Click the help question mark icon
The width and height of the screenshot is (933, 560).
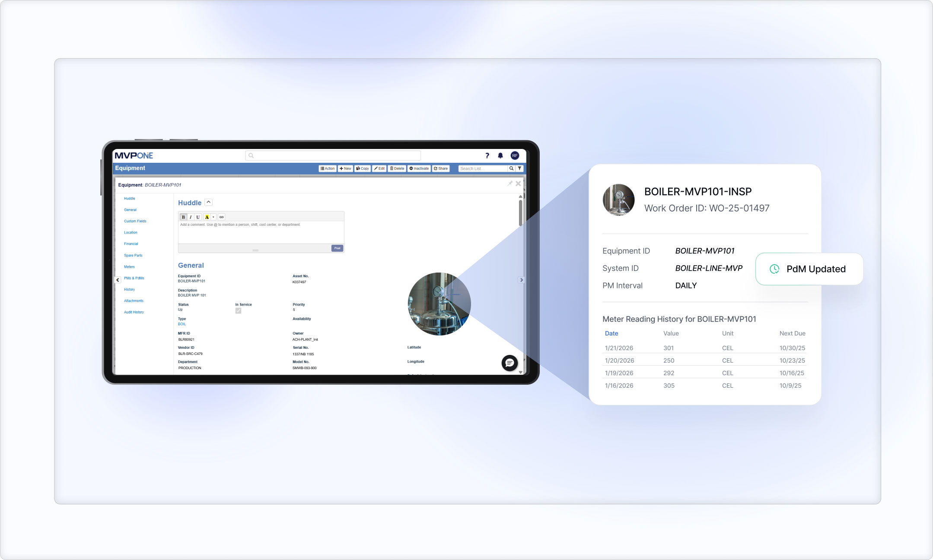(x=487, y=155)
